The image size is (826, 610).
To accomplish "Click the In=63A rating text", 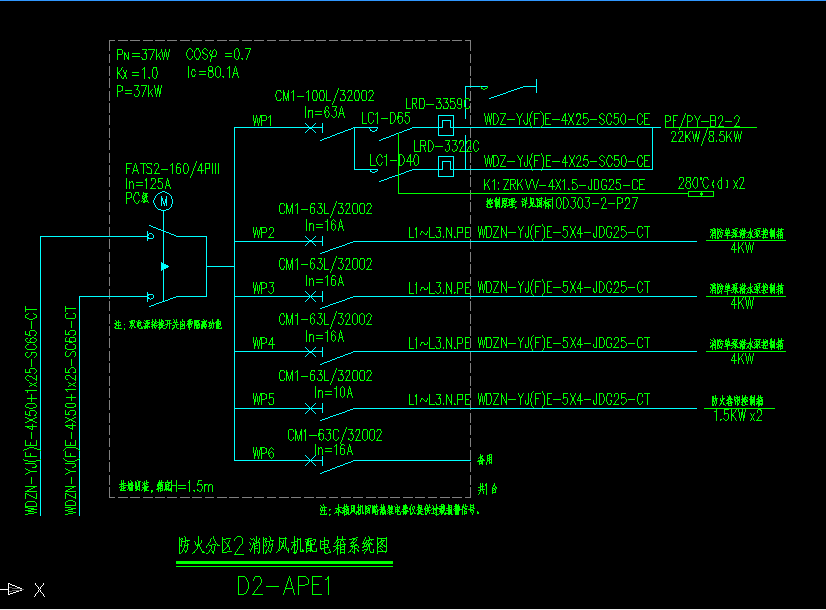I will point(324,112).
